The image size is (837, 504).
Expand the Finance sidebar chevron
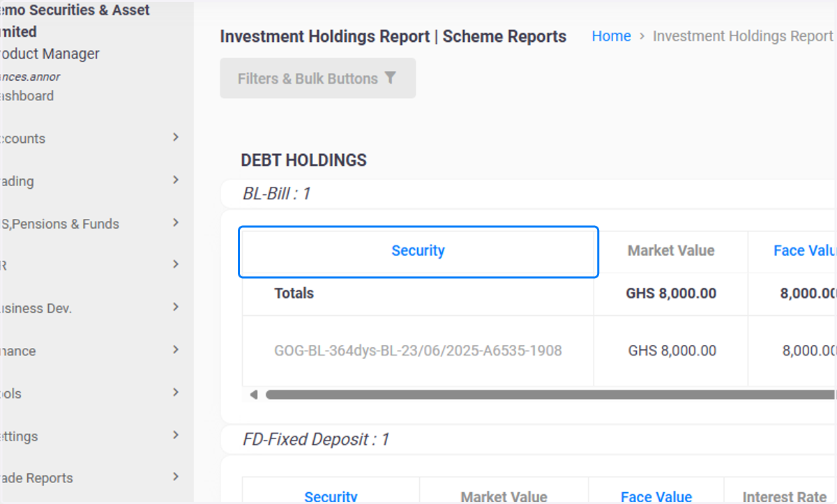176,349
